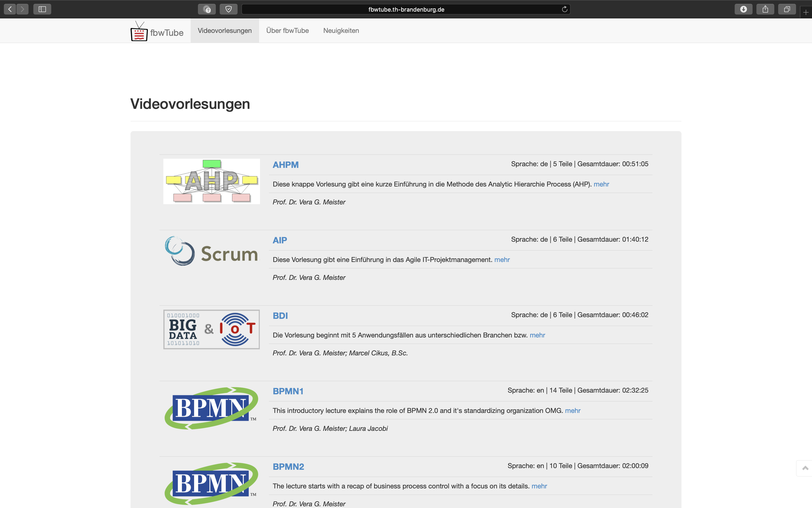Image resolution: width=812 pixels, height=508 pixels.
Task: Click the shield extension icon
Action: (x=229, y=9)
